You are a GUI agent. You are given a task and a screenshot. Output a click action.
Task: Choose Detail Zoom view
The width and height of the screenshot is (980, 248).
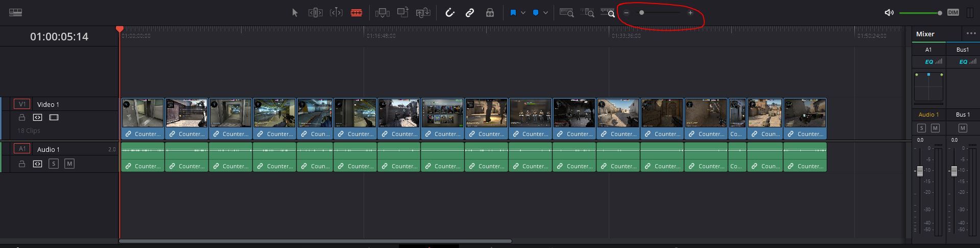pyautogui.click(x=588, y=13)
